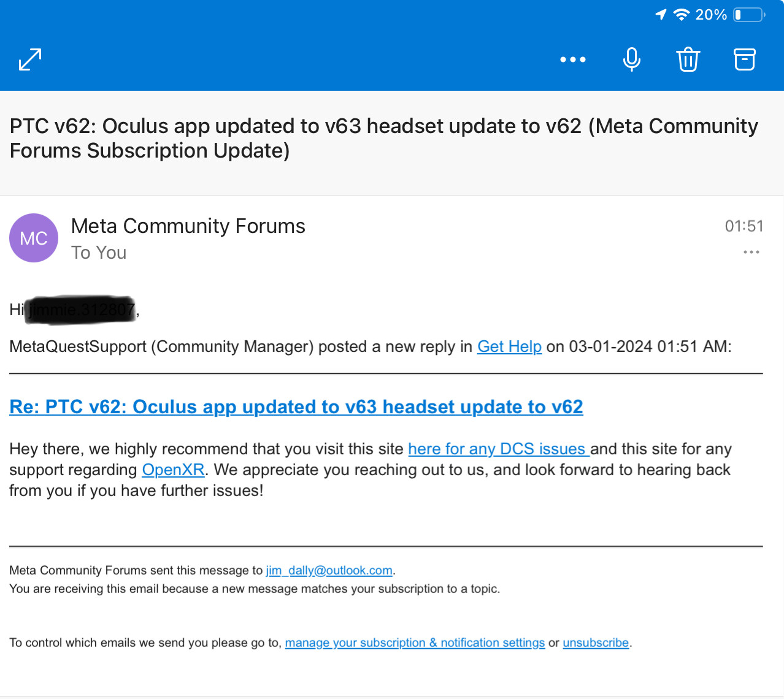This screenshot has width=784, height=699.
Task: Archive this email with the archive icon
Action: [x=745, y=59]
